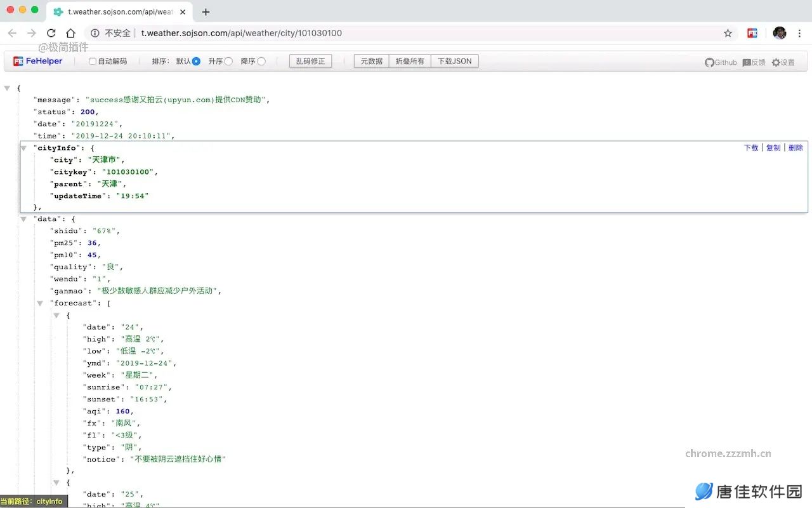Select the 降序 descending sort radio

click(x=261, y=61)
